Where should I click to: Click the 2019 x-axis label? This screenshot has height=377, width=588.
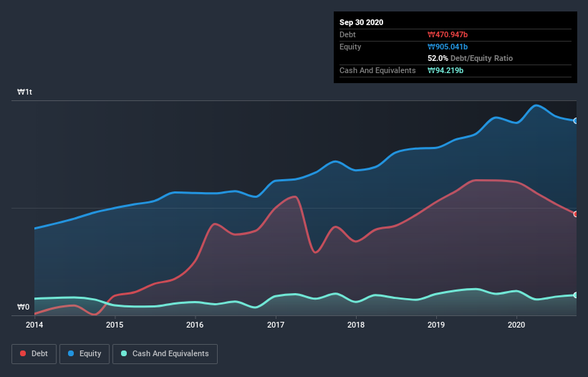pos(436,325)
